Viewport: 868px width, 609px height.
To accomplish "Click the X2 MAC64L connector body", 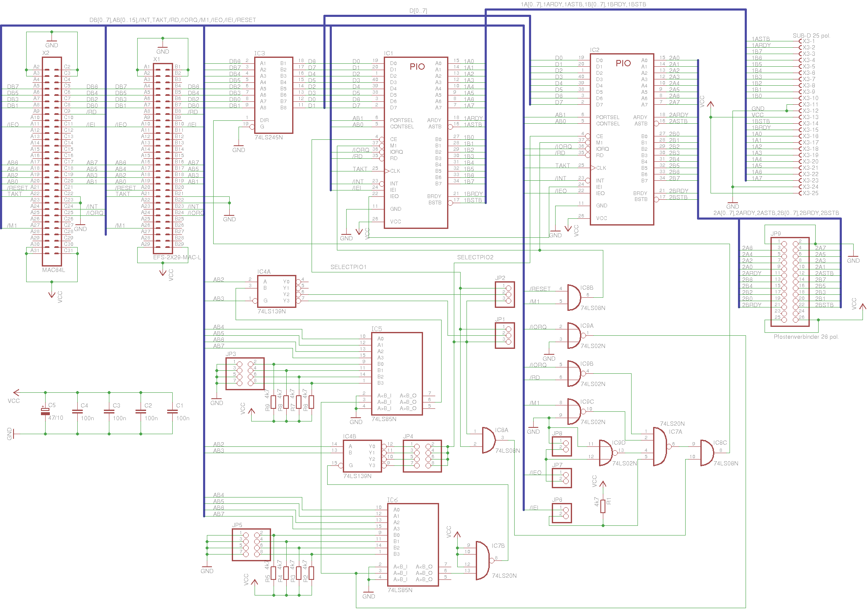I will (52, 161).
